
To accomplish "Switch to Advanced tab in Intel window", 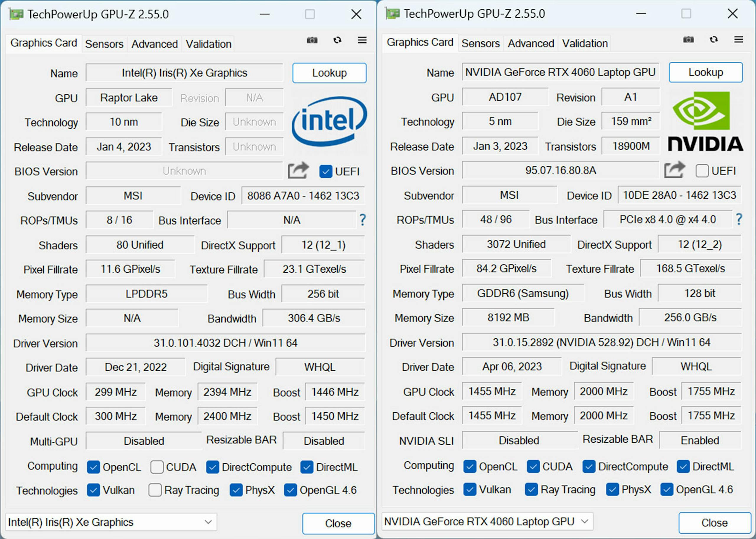I will (x=155, y=44).
